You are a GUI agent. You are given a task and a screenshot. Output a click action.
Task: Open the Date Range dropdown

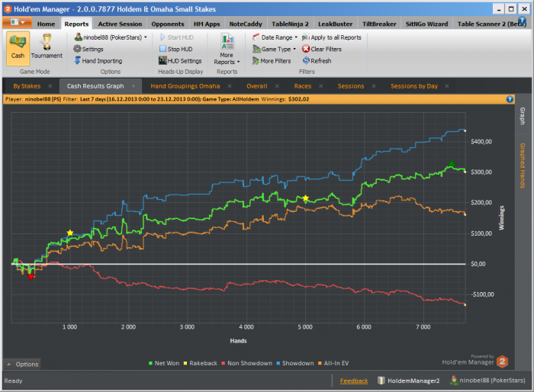pos(275,37)
